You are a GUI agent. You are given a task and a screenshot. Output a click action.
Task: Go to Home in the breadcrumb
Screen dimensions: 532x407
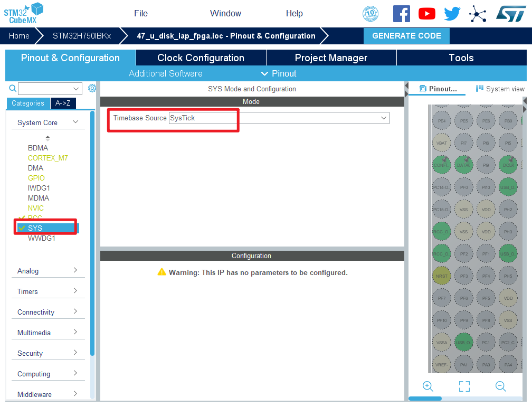click(x=19, y=36)
